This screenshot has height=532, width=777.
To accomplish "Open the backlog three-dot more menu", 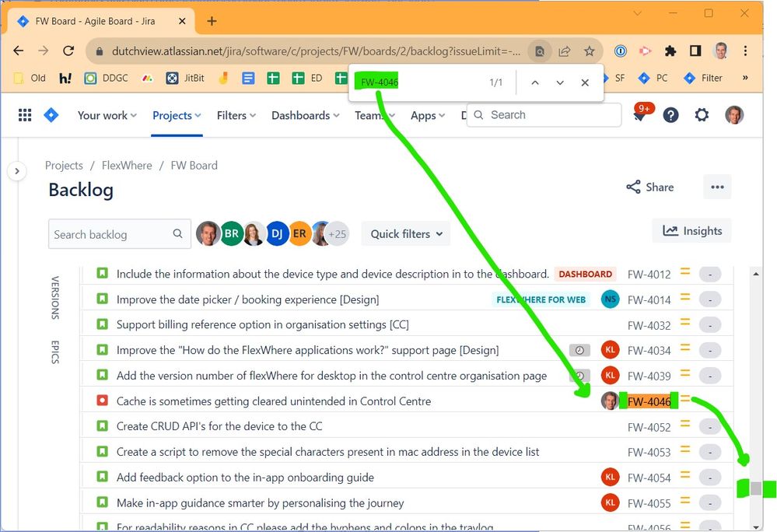I will [717, 187].
